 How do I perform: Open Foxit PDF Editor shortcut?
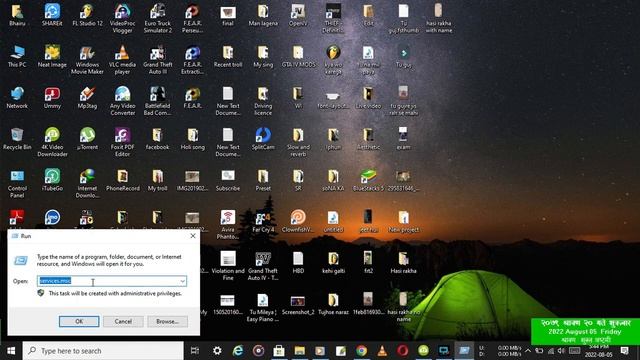[x=122, y=142]
